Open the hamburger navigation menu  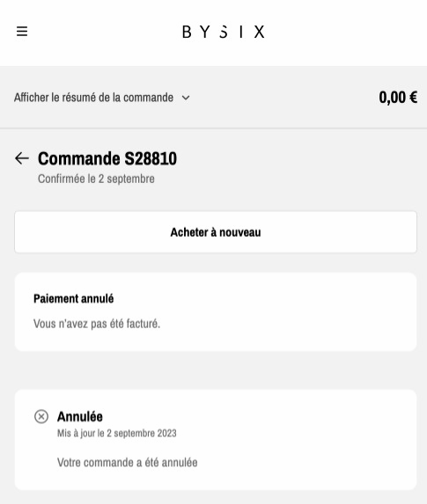tap(22, 32)
